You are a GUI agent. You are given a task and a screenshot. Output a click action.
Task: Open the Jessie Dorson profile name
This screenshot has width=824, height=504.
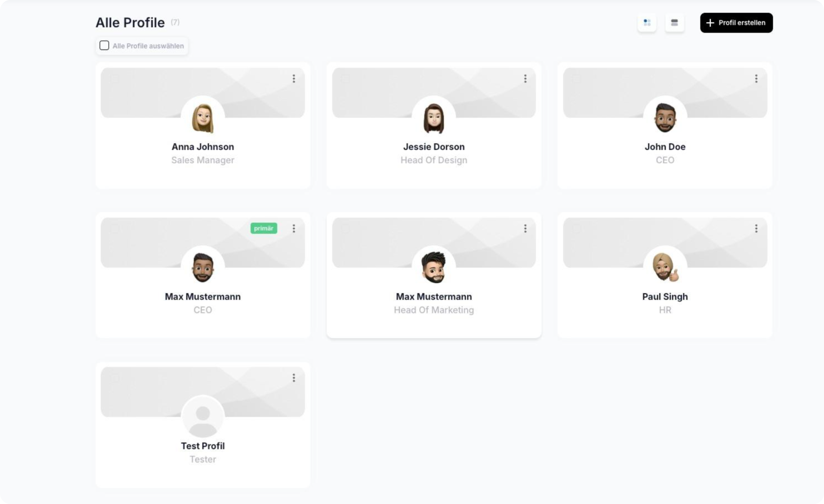434,147
